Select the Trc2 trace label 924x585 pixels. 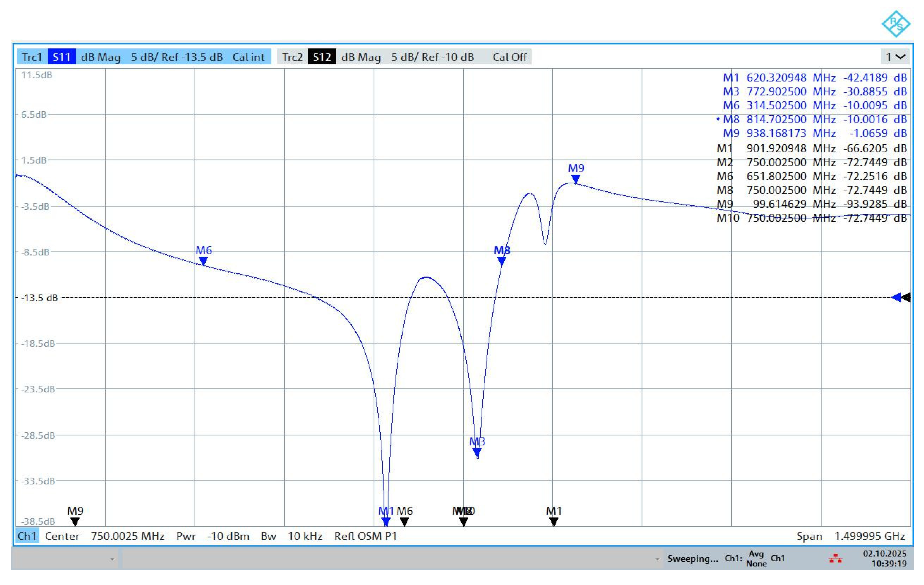point(292,57)
